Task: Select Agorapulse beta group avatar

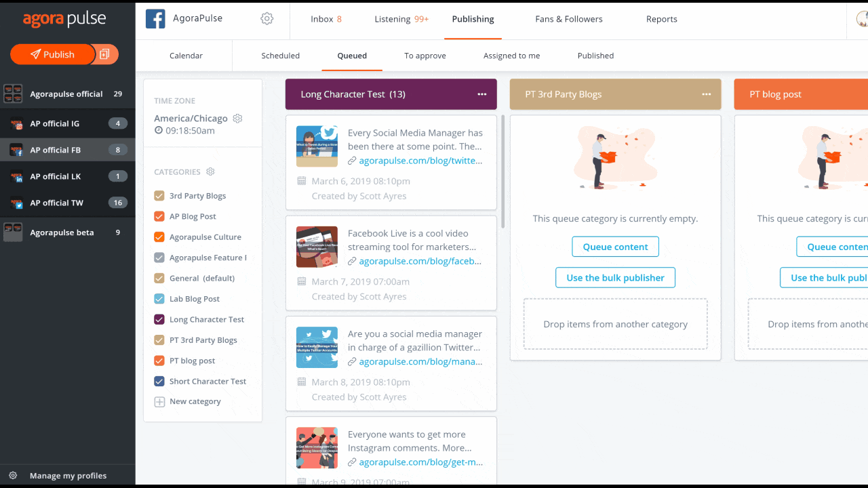Action: [13, 232]
